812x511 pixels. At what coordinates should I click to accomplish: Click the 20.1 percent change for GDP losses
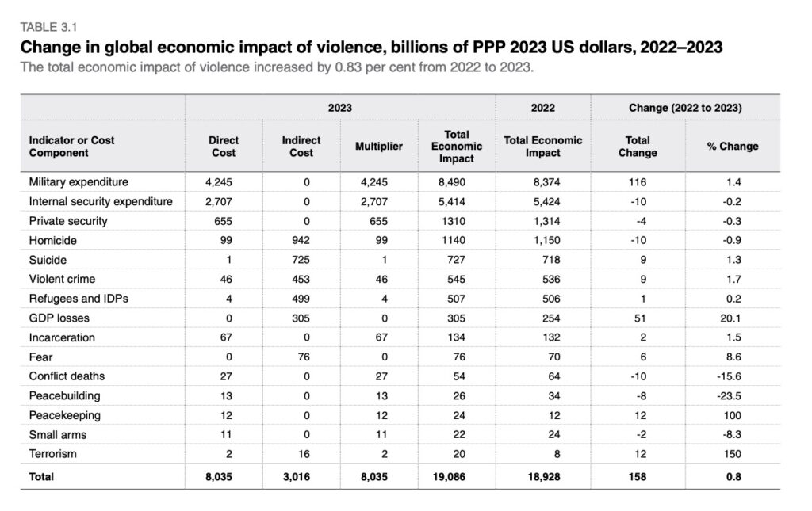coord(732,318)
